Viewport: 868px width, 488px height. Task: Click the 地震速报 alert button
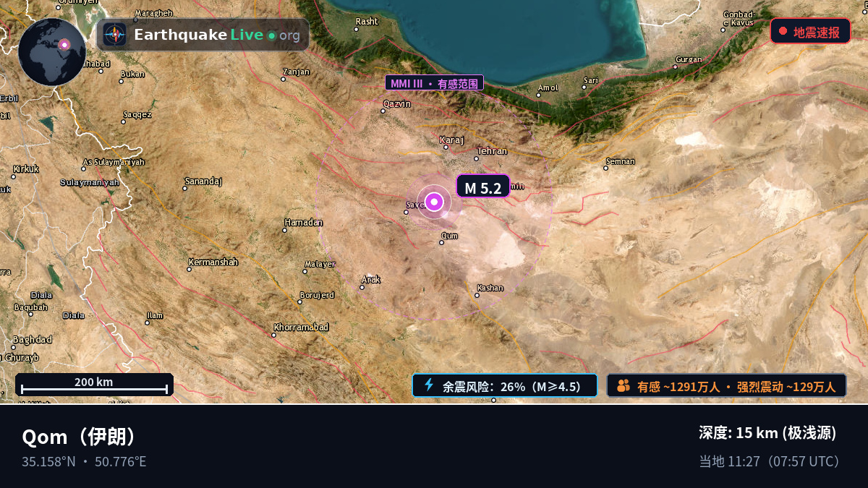tap(810, 31)
